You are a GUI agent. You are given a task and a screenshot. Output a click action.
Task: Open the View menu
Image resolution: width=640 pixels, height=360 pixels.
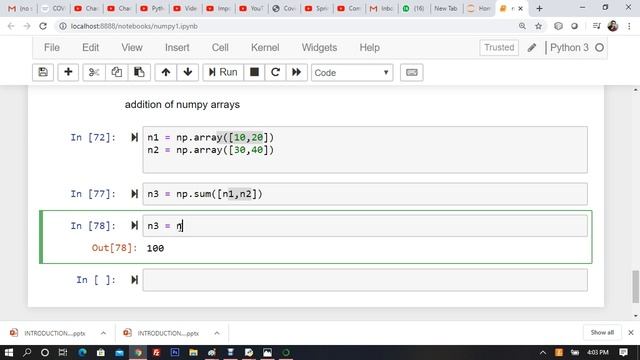pyautogui.click(x=132, y=48)
